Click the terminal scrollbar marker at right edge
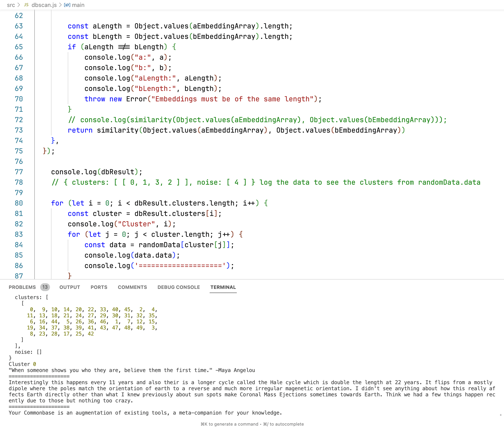Viewport: 504px width, 428px height. [x=501, y=415]
